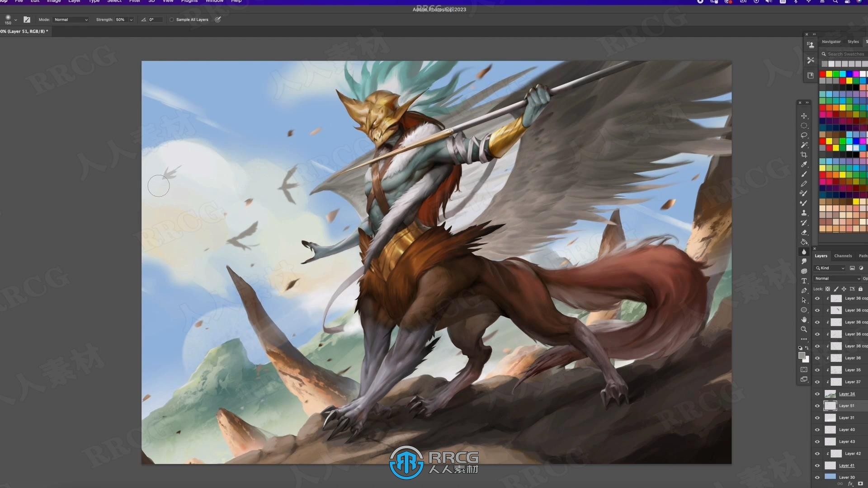Swap foreground and background colors
This screenshot has width=868, height=488.
pos(807,347)
